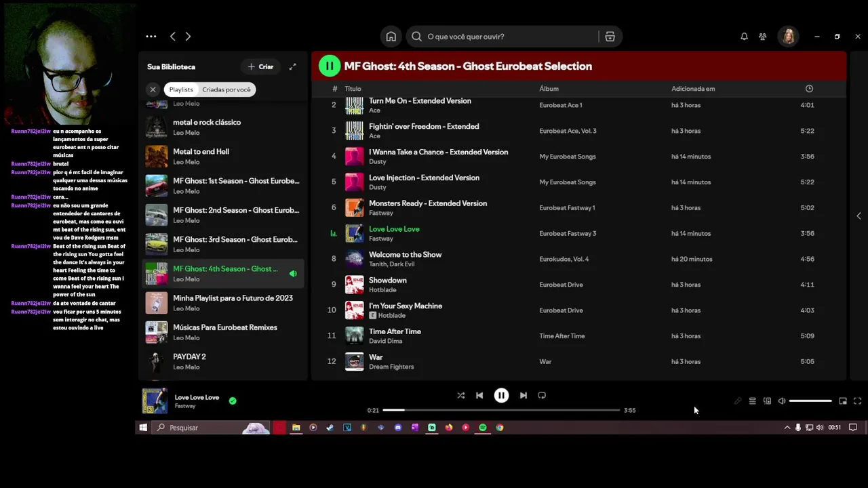This screenshot has height=488, width=868.
Task: Sort by 'Adicionada em' column header
Action: [693, 89]
